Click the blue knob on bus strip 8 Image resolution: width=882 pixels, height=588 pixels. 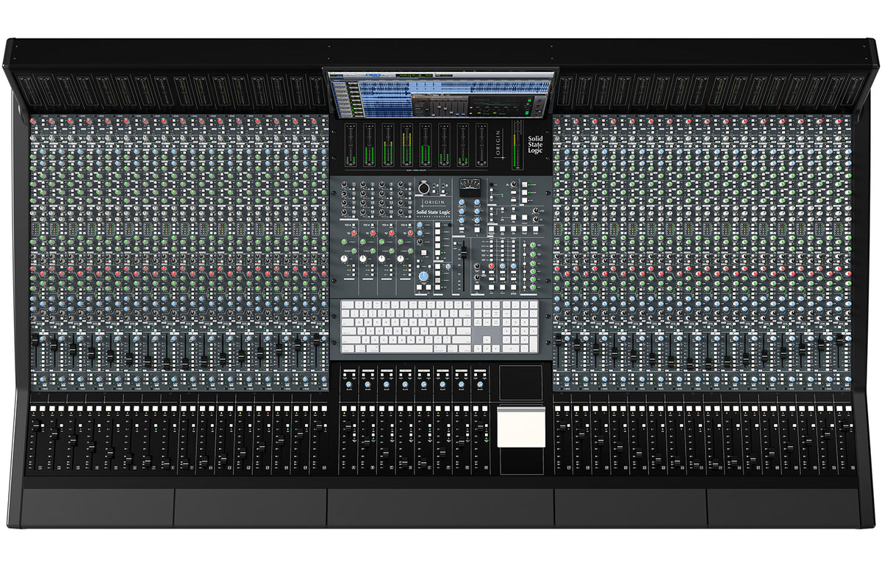pos(480,384)
